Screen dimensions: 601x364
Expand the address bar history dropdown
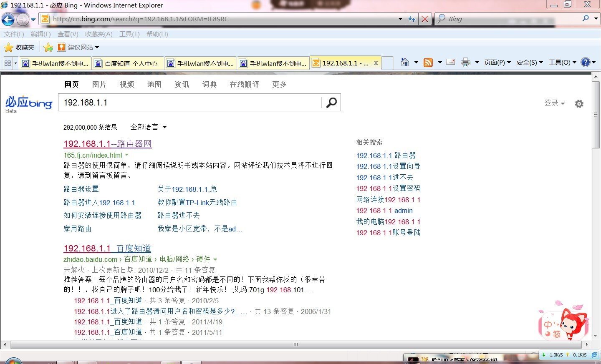[x=400, y=19]
